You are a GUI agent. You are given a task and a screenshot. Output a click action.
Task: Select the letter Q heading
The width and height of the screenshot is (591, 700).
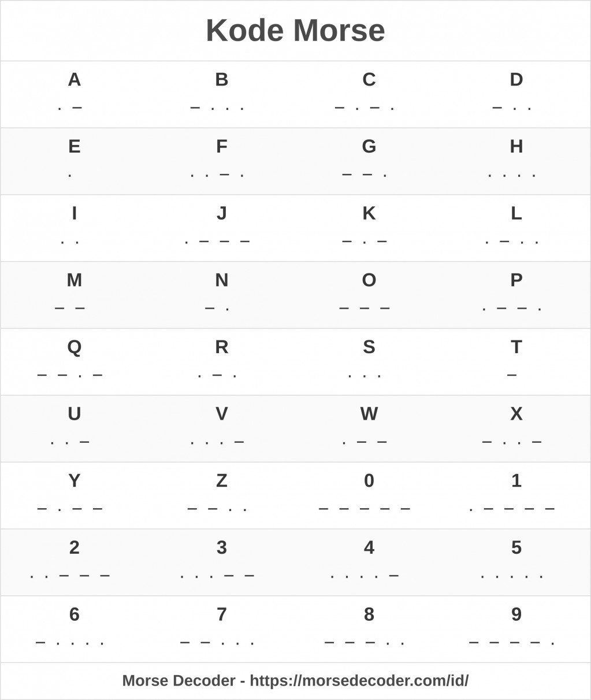tap(74, 347)
